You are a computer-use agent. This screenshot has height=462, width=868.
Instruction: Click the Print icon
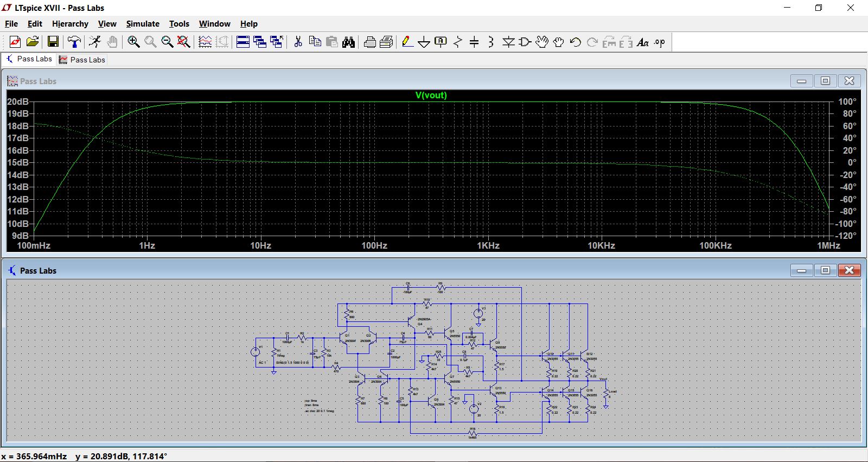369,42
